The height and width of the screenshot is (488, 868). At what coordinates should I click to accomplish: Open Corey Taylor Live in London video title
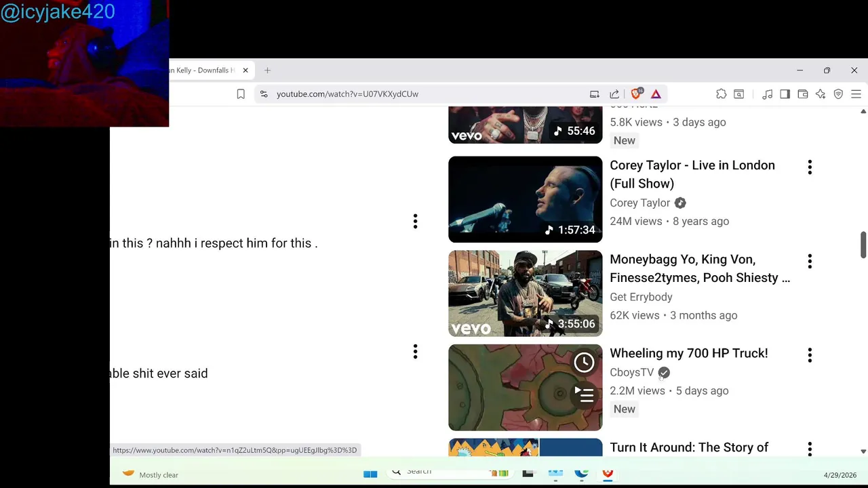tap(692, 174)
